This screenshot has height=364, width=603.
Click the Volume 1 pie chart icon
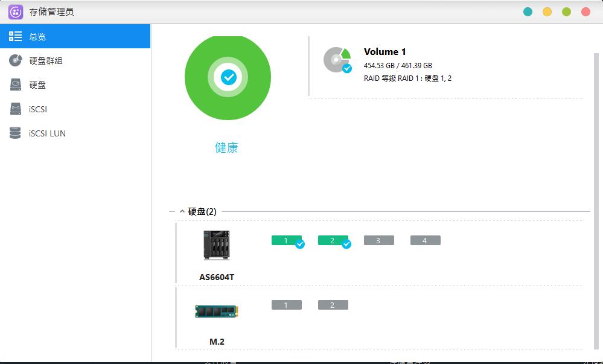pyautogui.click(x=337, y=60)
